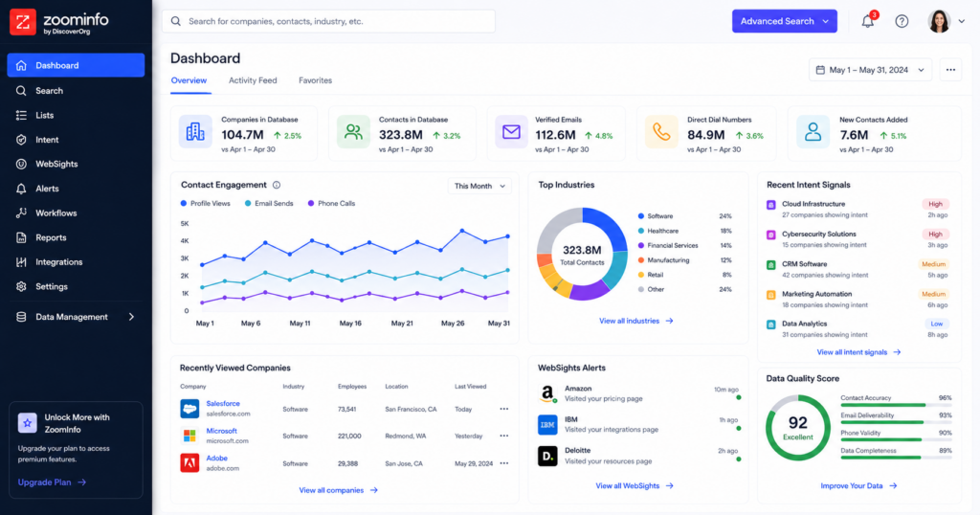Viewport: 980px width, 515px height.
Task: Open the three-dot dashboard options menu
Action: (x=950, y=70)
